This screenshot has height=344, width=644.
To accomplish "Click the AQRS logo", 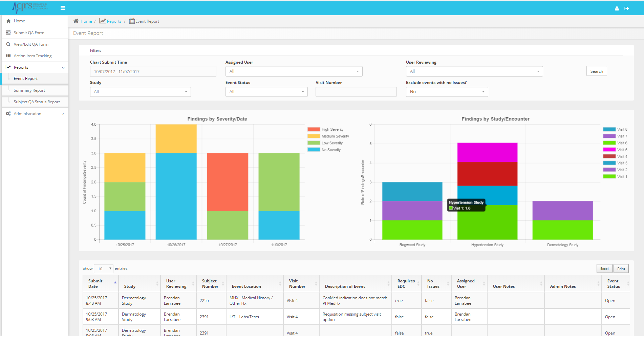I will point(30,7).
